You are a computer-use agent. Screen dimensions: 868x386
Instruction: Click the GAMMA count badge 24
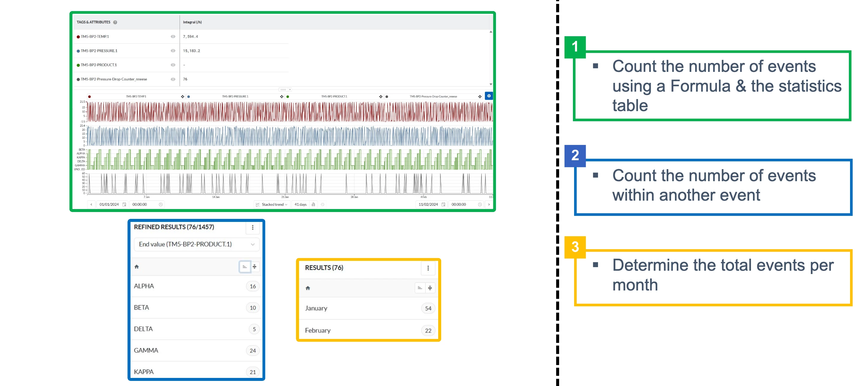coord(253,351)
